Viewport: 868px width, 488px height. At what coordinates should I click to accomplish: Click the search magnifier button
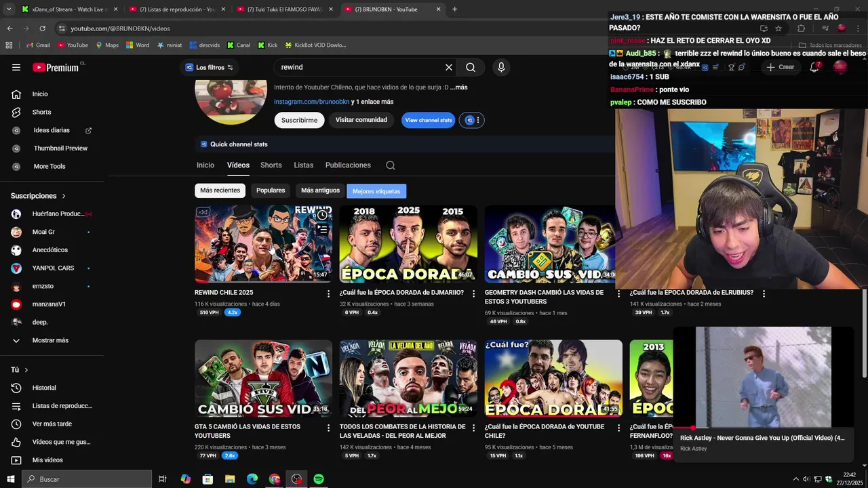click(x=471, y=67)
